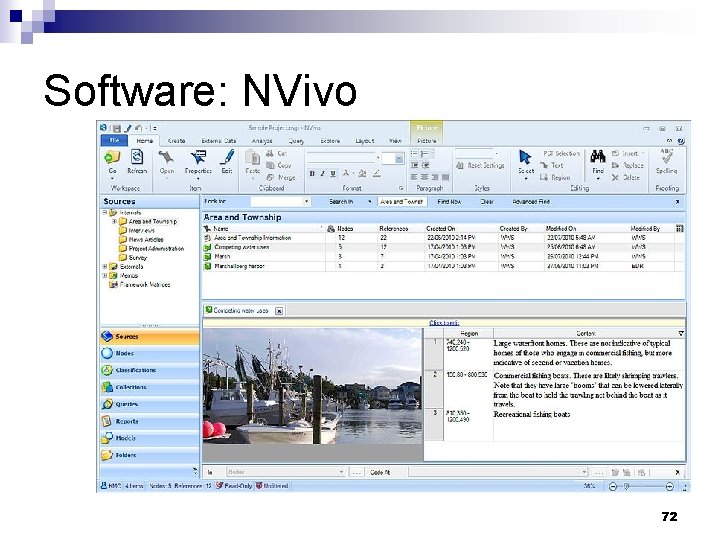Click the Undo icon in quick access toolbar
The height and width of the screenshot is (540, 720).
click(138, 129)
